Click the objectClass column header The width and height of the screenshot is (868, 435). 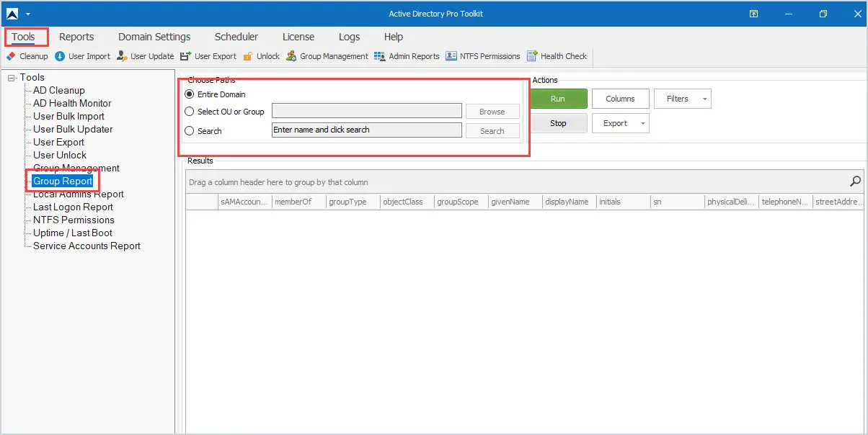click(x=407, y=202)
